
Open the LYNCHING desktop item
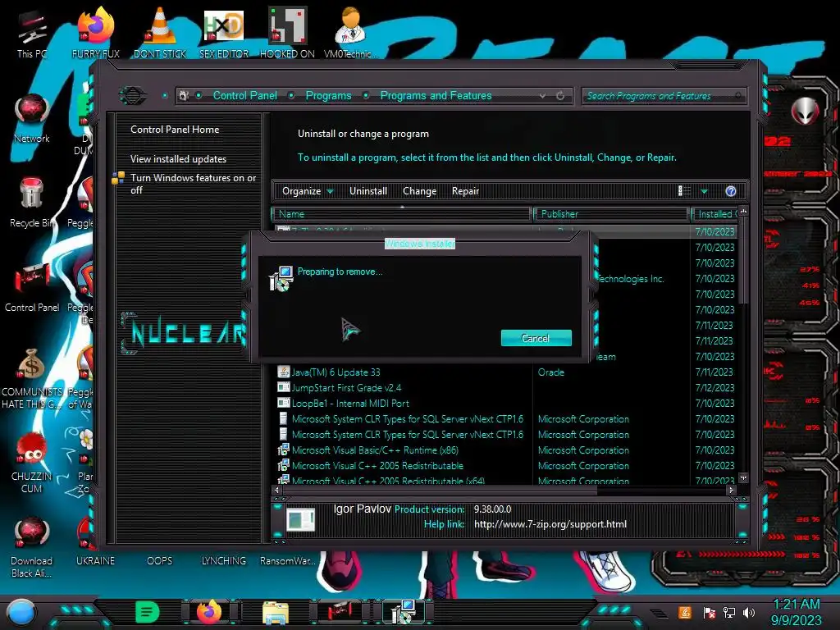(223, 560)
